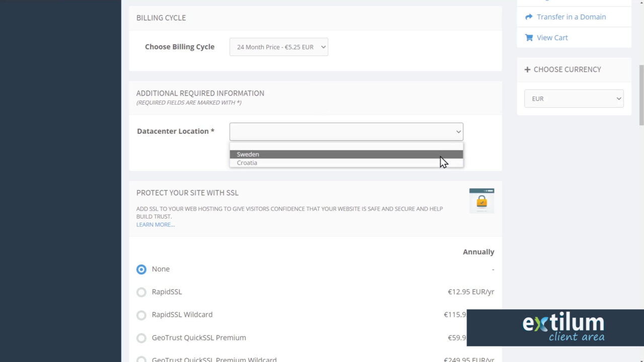644x362 pixels.
Task: Click the SSL padlock illustration icon
Action: click(481, 200)
